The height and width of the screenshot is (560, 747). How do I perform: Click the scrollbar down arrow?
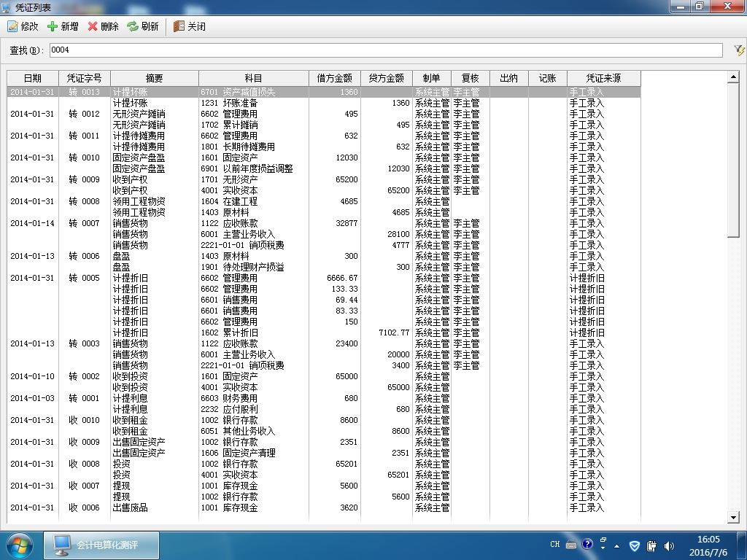[x=734, y=518]
